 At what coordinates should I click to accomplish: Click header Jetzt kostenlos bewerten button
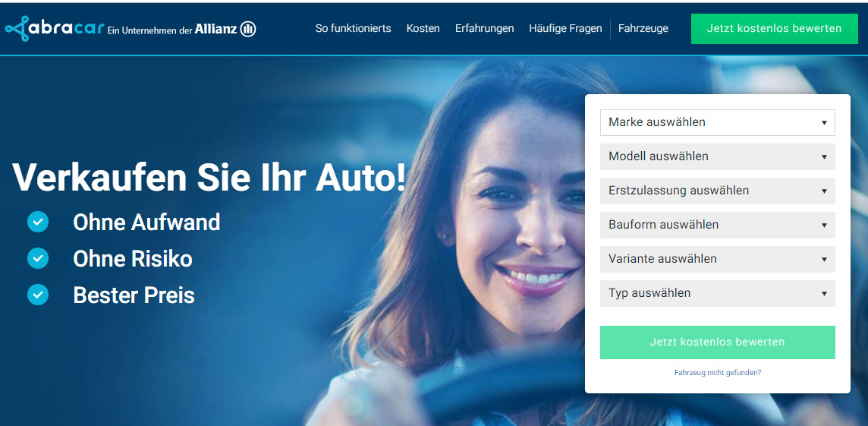(x=775, y=29)
